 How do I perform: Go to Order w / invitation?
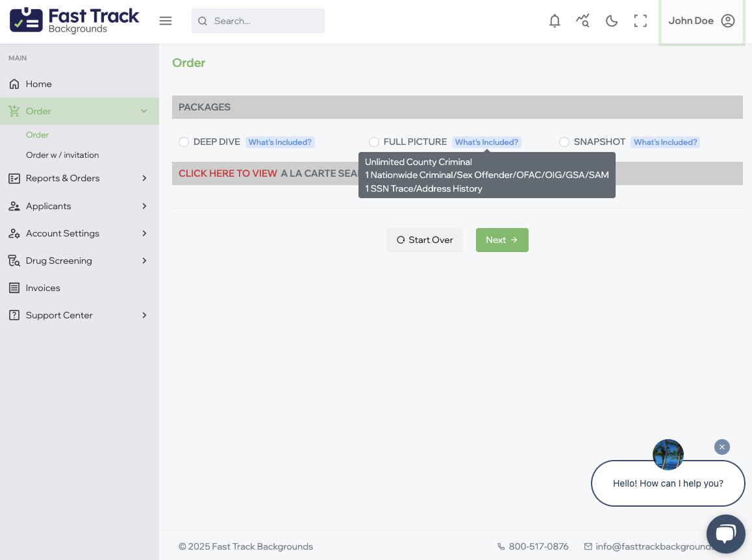(x=62, y=155)
